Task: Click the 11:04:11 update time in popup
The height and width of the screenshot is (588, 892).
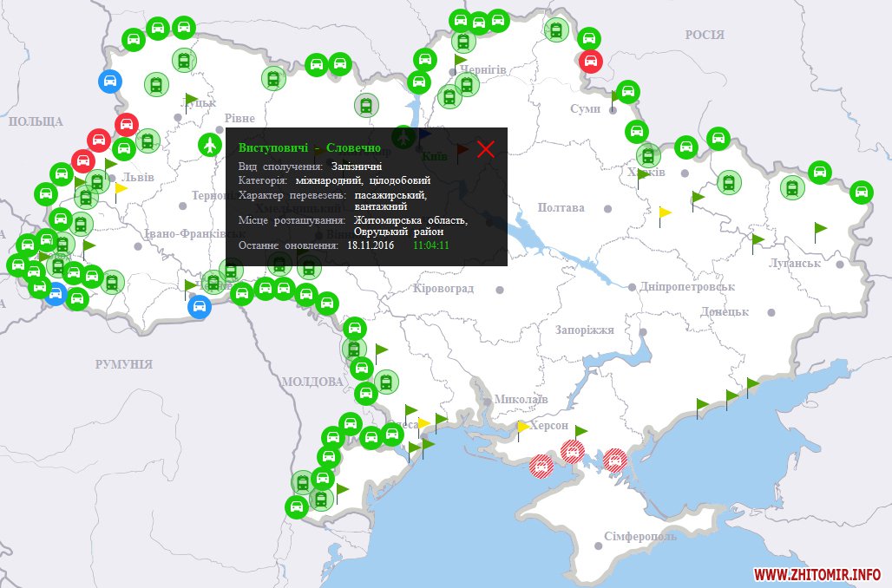Action: pos(431,245)
